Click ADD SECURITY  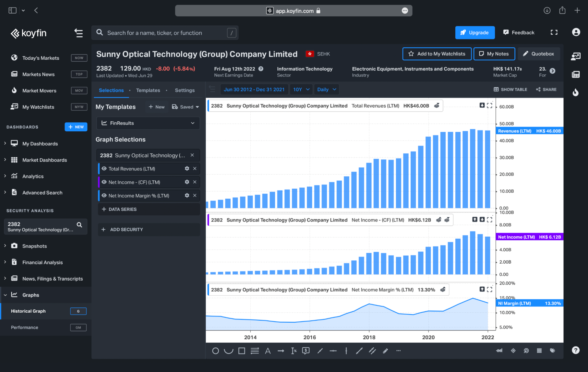(149, 229)
